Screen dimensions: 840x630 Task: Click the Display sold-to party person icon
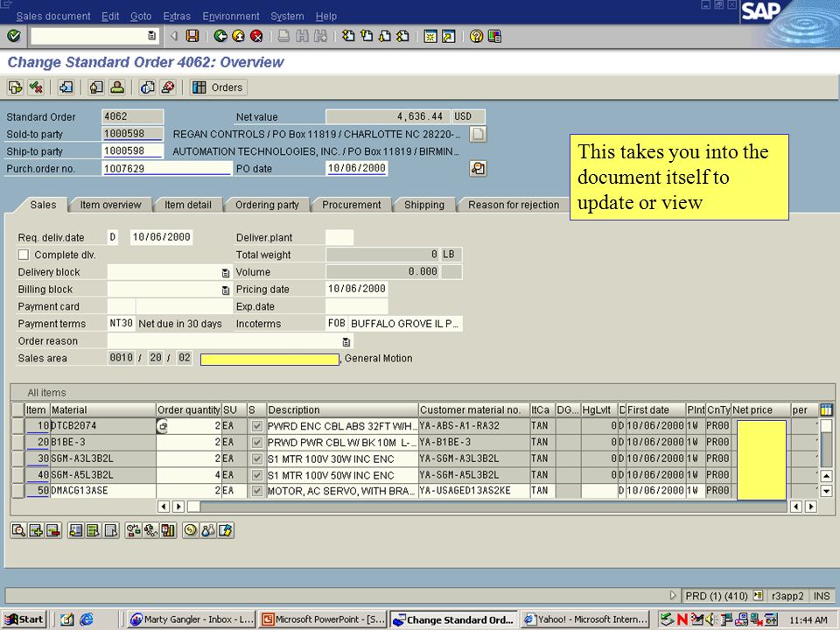(117, 87)
